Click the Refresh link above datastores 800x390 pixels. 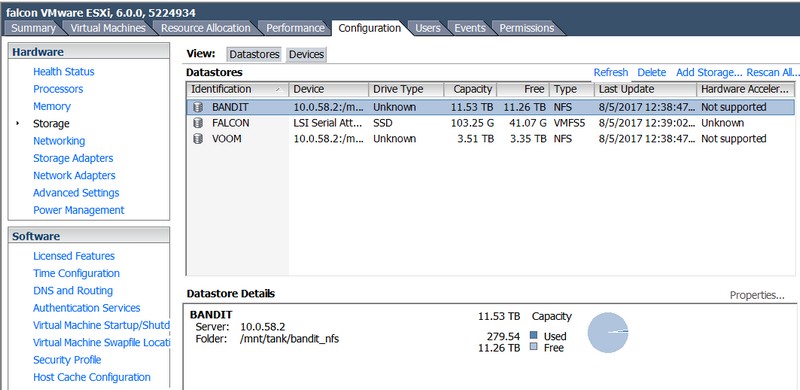tap(611, 72)
